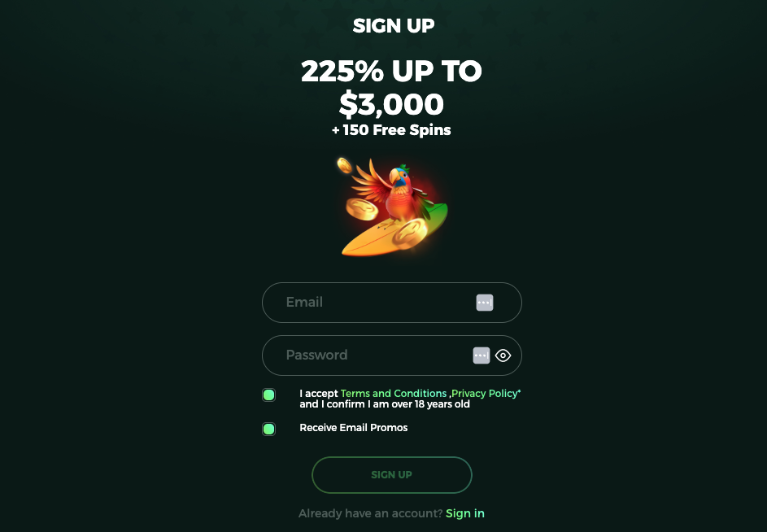The image size is (767, 532).
Task: Click the large gold coin on the surfboard
Action: tap(409, 233)
